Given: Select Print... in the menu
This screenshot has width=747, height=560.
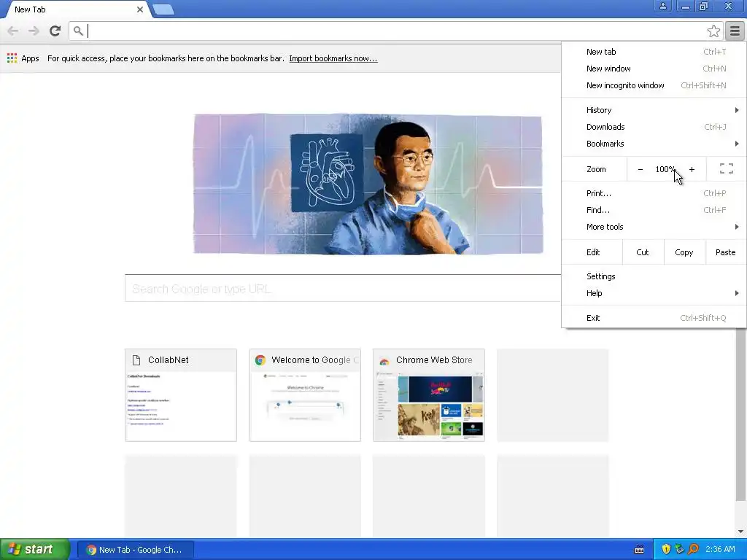Looking at the screenshot, I should (654, 193).
